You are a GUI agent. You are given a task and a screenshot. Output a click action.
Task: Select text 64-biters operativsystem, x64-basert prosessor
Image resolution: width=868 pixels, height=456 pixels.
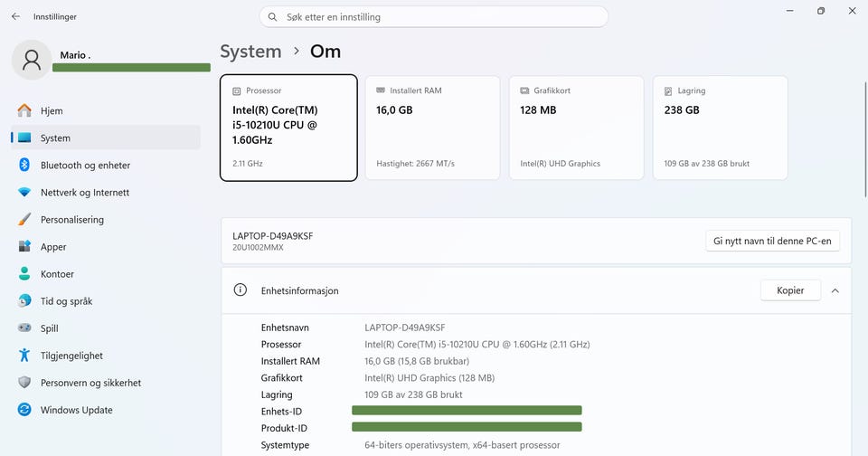coord(462,445)
